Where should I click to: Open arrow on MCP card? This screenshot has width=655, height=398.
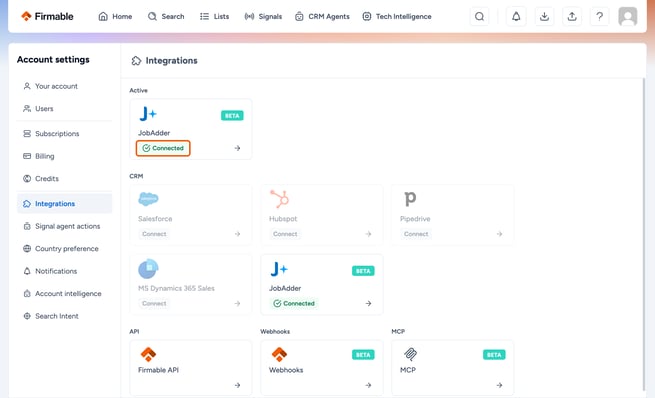(499, 385)
